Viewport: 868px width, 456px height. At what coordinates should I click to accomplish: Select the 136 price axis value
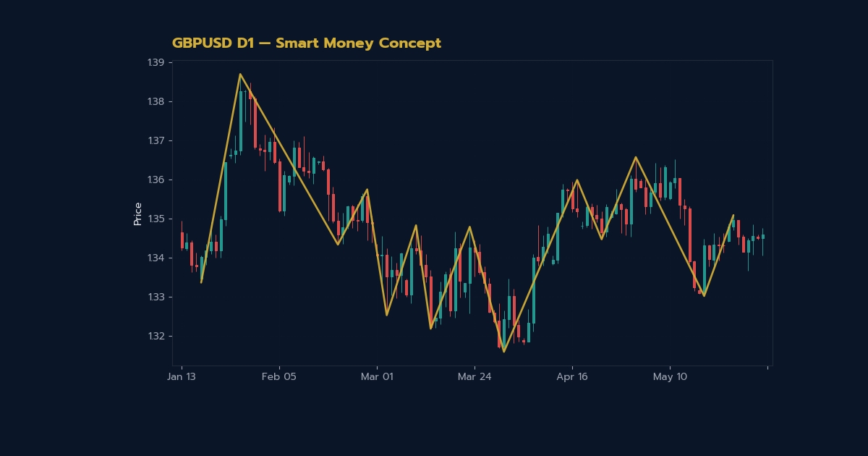pos(156,180)
